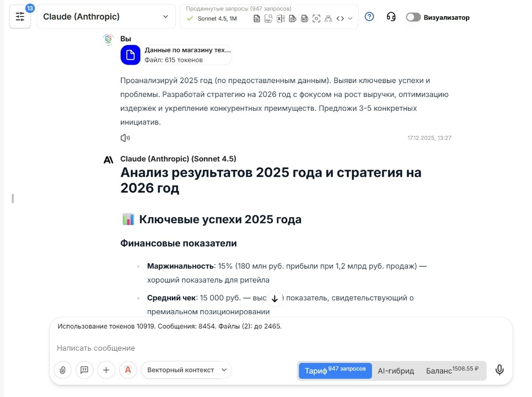Click the text document capability icon
Viewport: 532px width, 397px height.
click(x=257, y=19)
